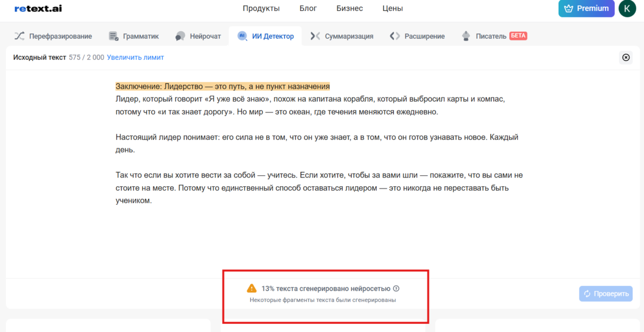Go to the Бизнес section

(349, 8)
